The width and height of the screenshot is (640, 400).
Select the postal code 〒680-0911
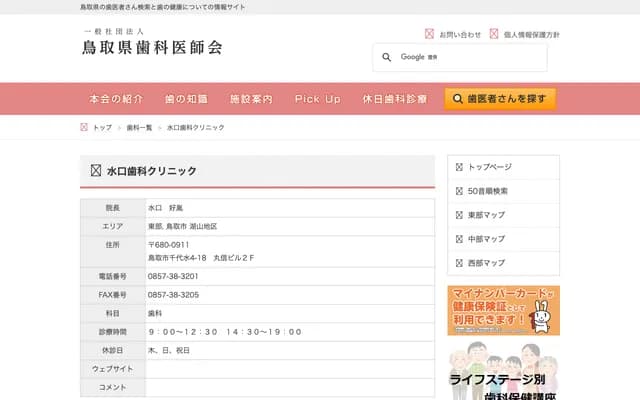click(x=169, y=245)
